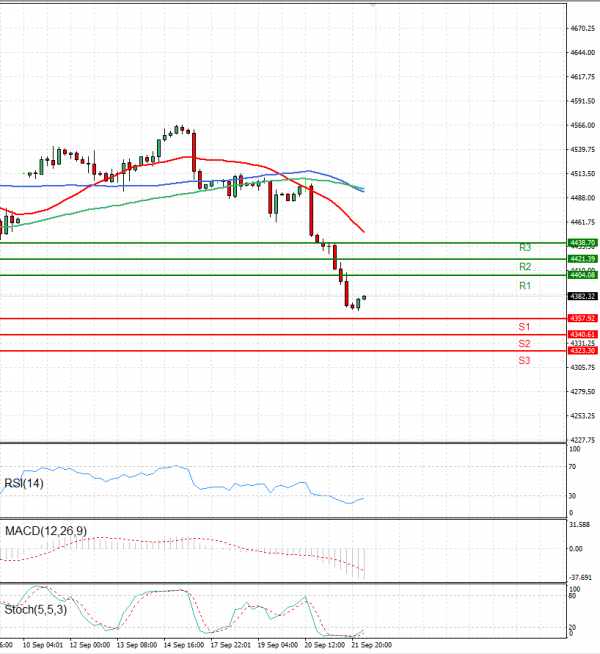Click the RSI(14) indicator label
This screenshot has height=654, width=600.
(24, 483)
